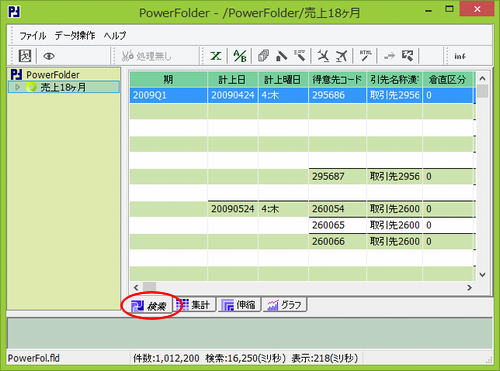
Task: Click 4:木 cell in 20090524 row
Action: [x=283, y=209]
